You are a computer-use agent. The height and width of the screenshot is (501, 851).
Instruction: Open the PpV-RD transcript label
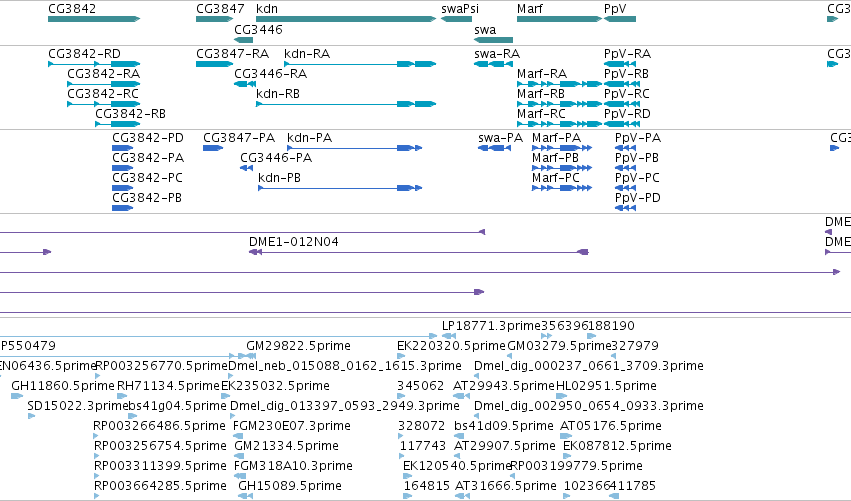tap(627, 113)
